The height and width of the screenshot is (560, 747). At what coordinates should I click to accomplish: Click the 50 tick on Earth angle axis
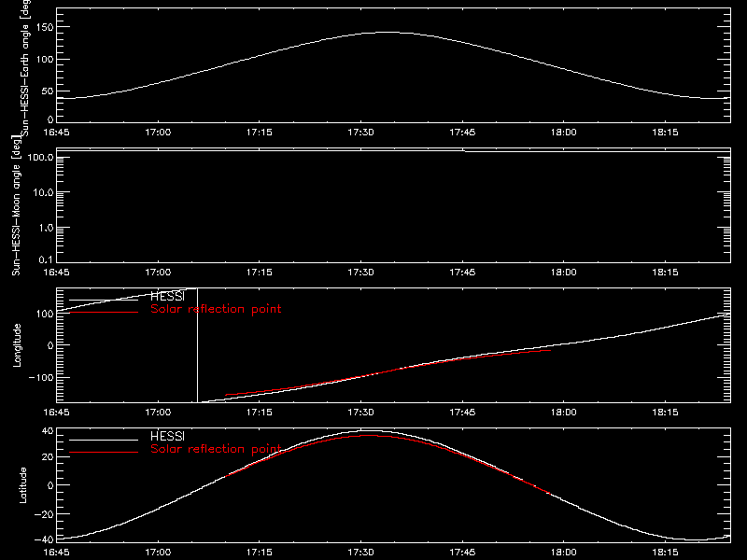click(x=48, y=91)
